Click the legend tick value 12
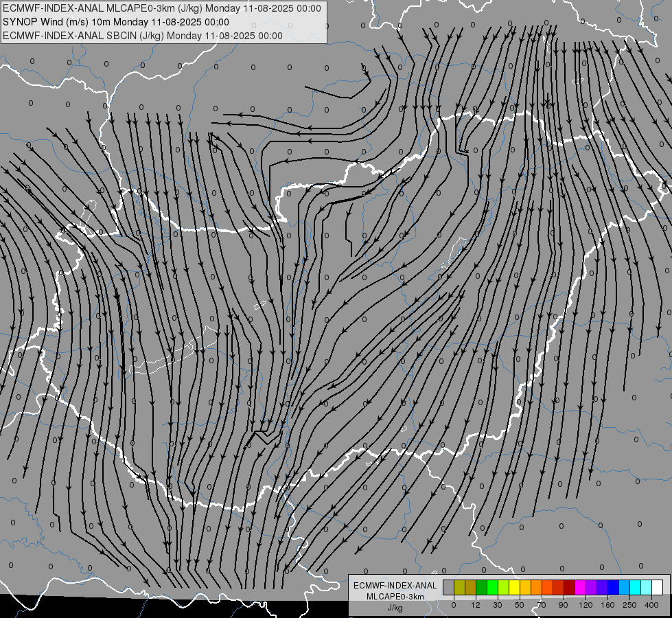 tap(476, 605)
